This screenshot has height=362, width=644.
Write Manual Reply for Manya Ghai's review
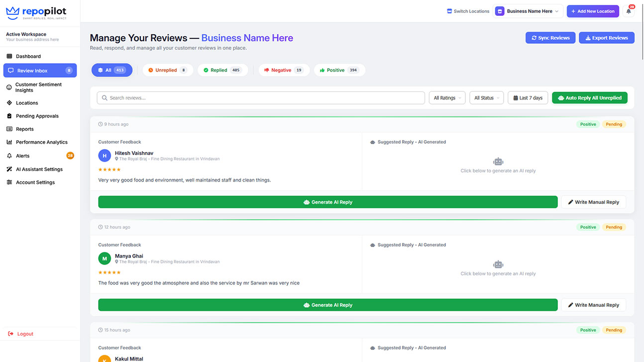pos(594,305)
